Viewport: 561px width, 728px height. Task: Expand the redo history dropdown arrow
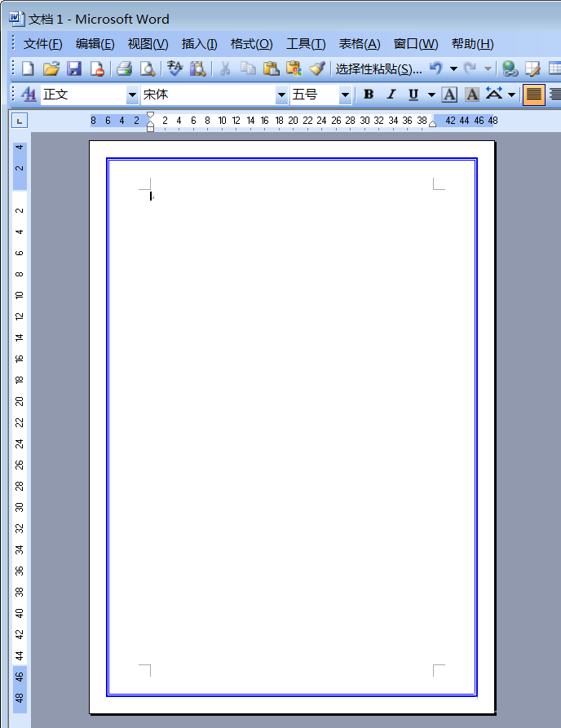[x=488, y=68]
